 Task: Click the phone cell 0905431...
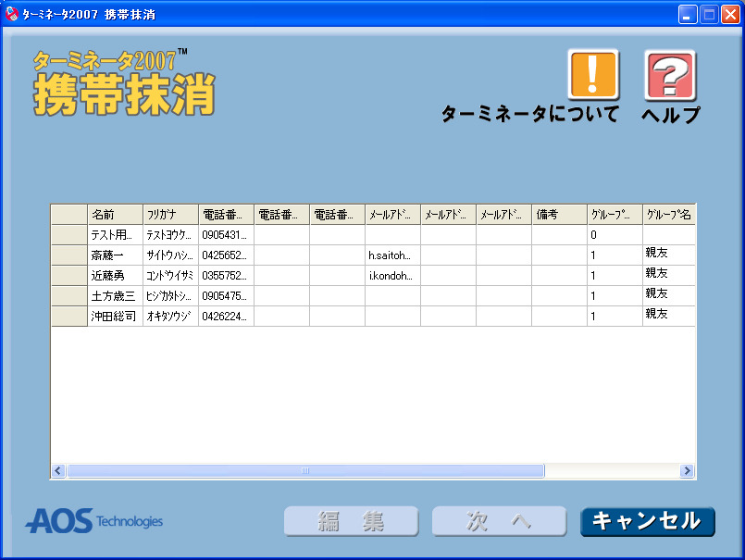tap(226, 235)
